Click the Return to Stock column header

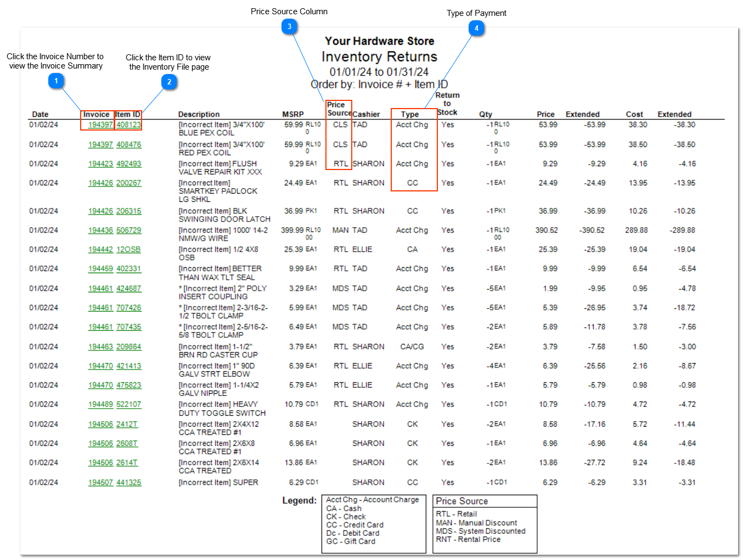tap(447, 104)
